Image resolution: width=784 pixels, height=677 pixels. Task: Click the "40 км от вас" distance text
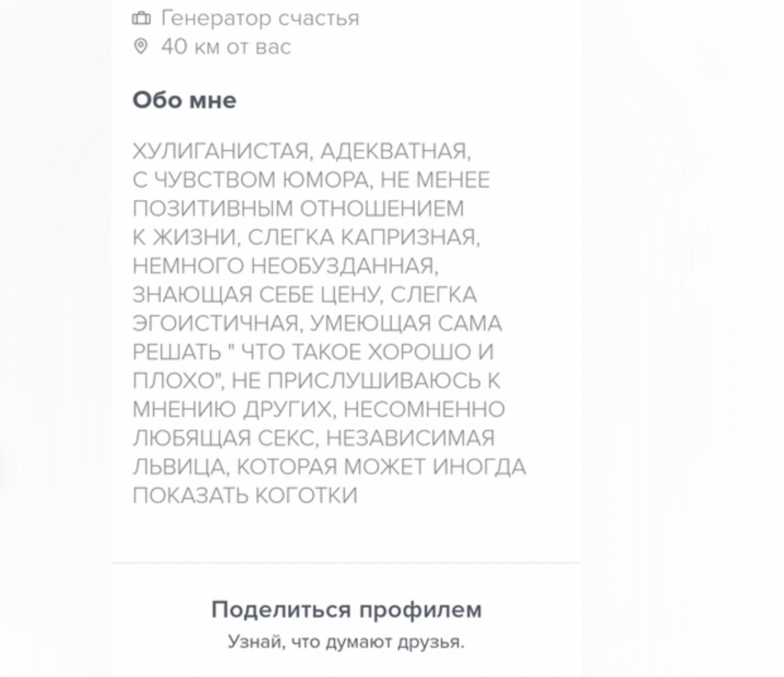pos(226,47)
